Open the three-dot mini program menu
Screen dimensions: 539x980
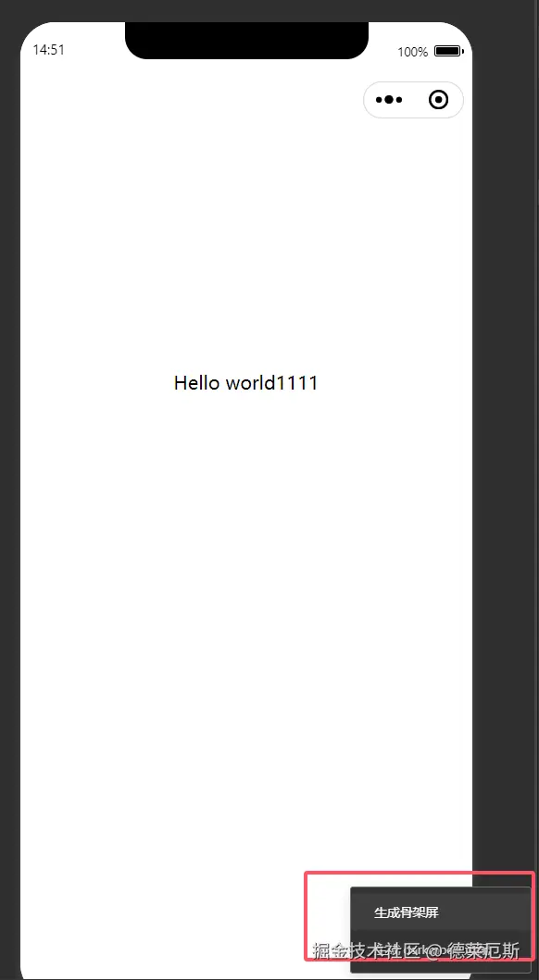tap(389, 99)
